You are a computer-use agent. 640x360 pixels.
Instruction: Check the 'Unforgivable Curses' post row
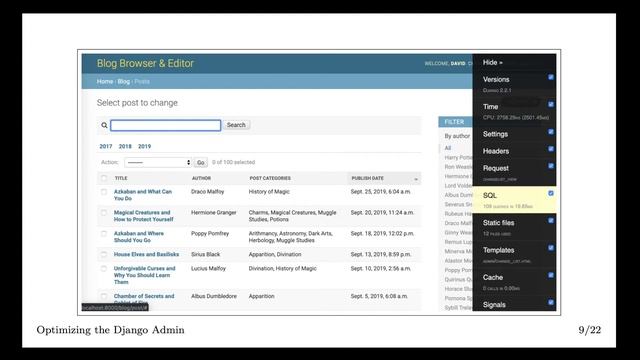(104, 269)
